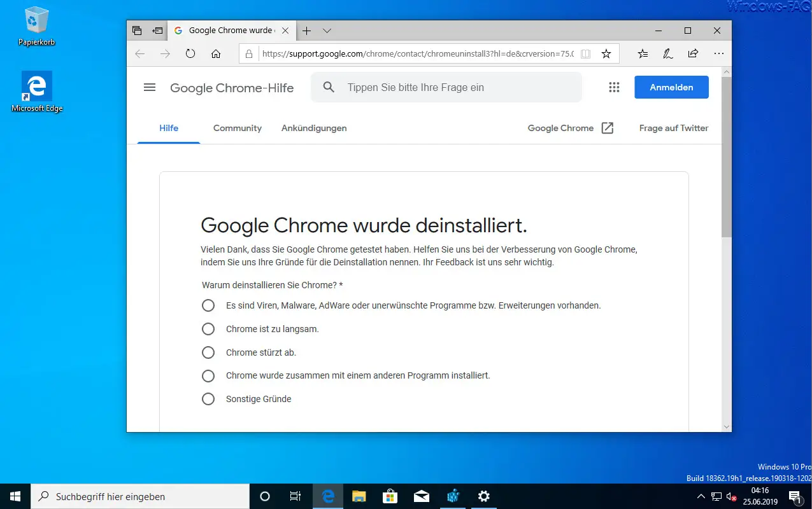
Task: Reload the page with the refresh icon
Action: (x=190, y=53)
